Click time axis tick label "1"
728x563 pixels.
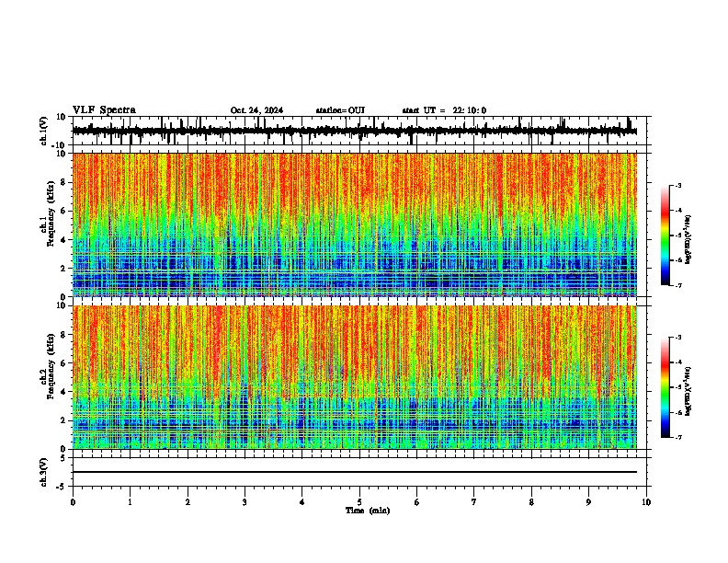130,502
